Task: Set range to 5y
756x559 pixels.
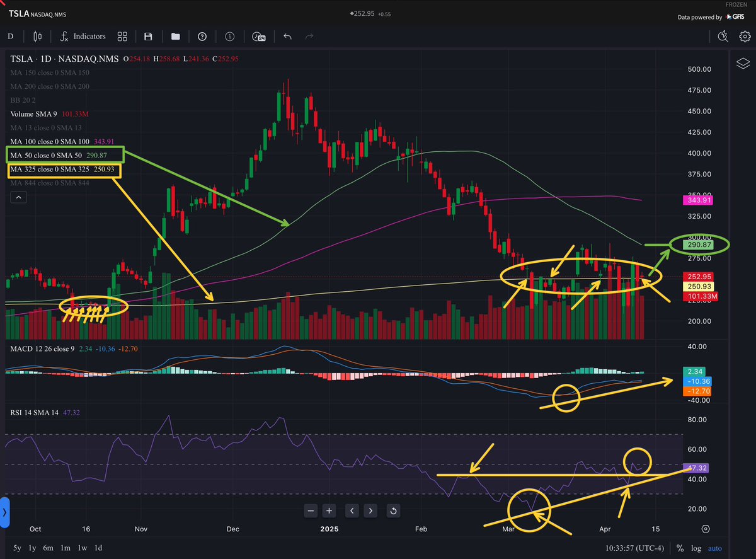Action: 16,548
